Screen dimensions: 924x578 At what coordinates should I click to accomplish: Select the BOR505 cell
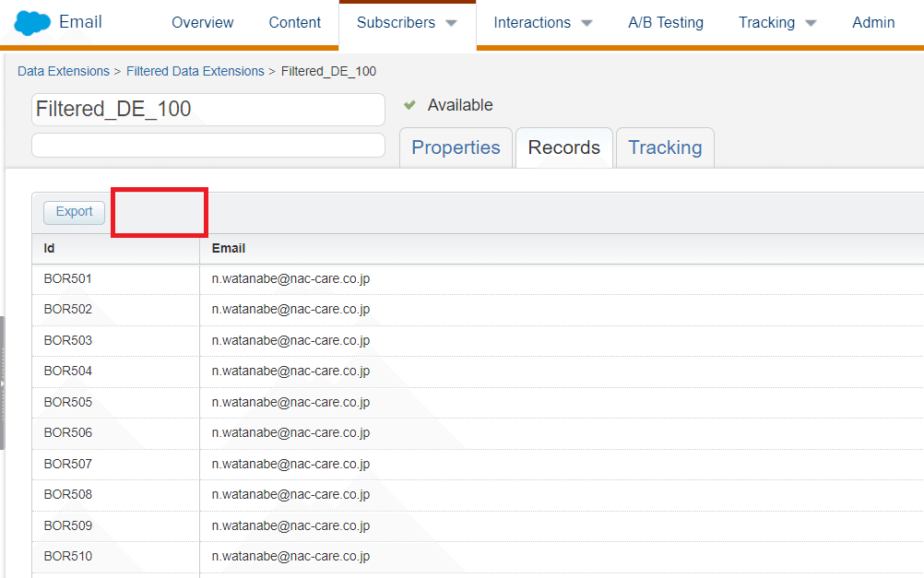pos(116,403)
